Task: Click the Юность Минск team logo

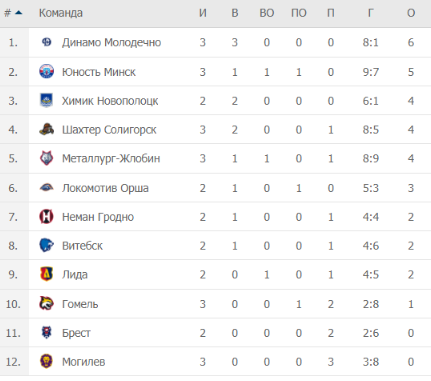Action: (46, 72)
